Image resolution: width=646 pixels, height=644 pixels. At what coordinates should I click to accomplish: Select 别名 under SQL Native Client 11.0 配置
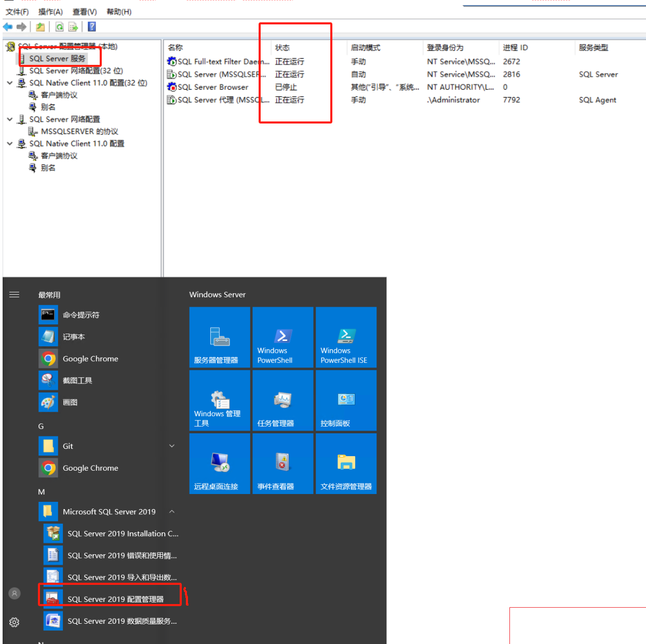48,168
